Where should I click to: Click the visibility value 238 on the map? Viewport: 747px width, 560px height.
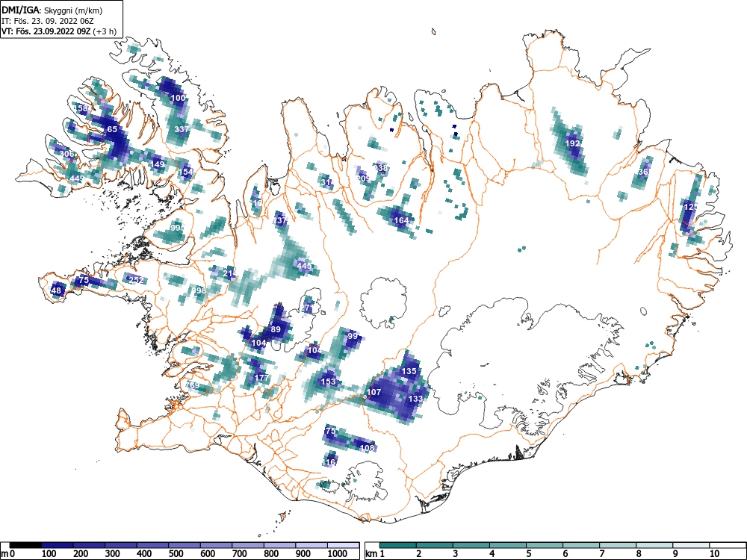click(x=381, y=168)
